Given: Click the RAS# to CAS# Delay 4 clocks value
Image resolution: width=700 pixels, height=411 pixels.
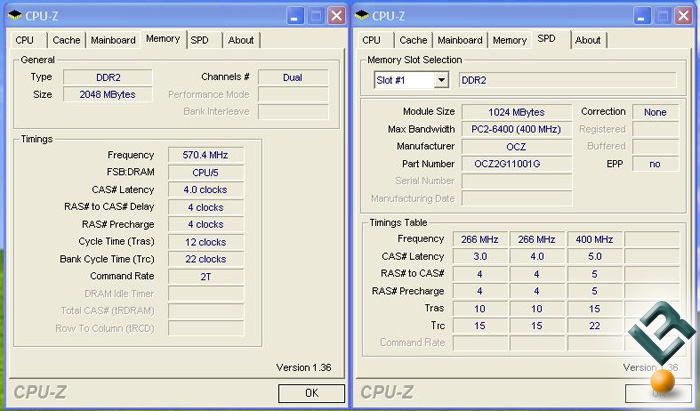Looking at the screenshot, I should coord(206,207).
